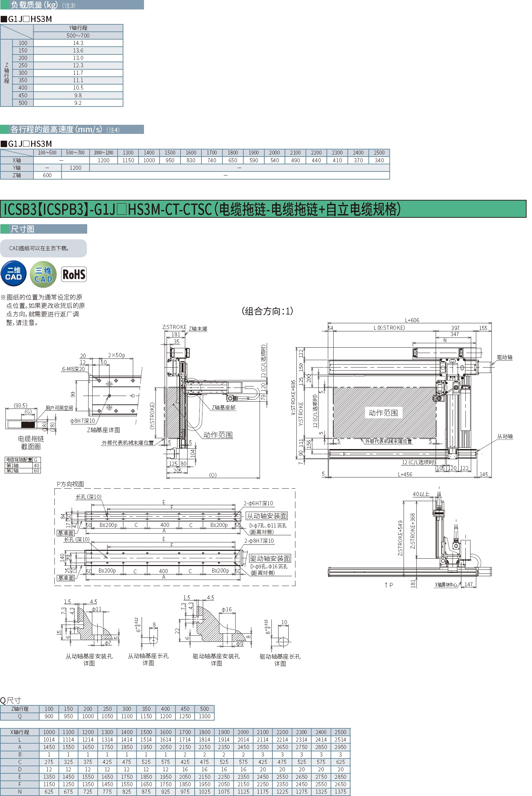Click the 驱动轴 callout on top view
Image resolution: width=532 pixels, height=796 pixels.
[505, 357]
